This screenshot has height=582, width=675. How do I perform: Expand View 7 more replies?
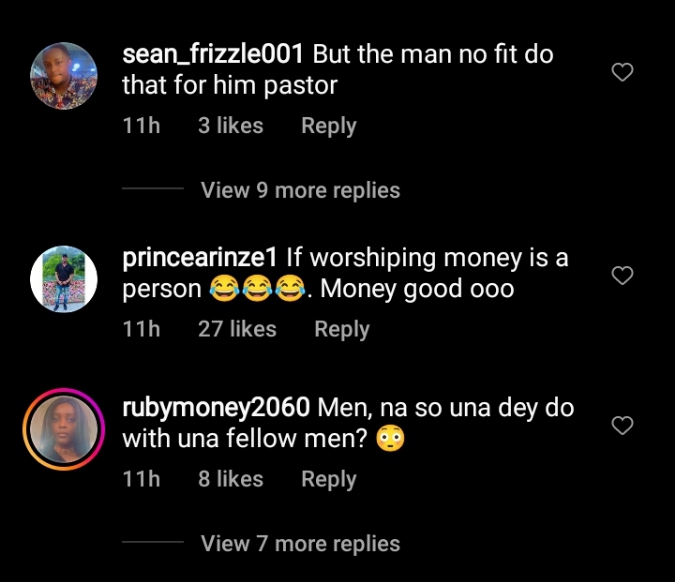(300, 544)
